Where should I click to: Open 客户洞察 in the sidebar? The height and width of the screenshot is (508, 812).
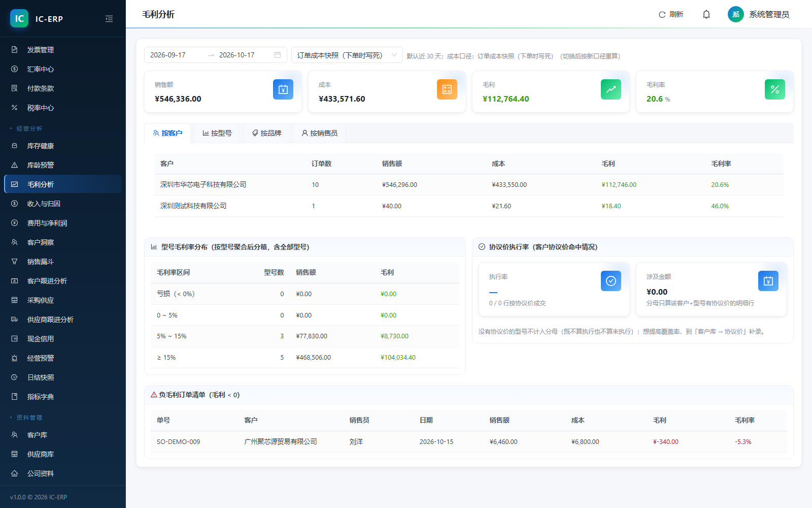coord(62,242)
